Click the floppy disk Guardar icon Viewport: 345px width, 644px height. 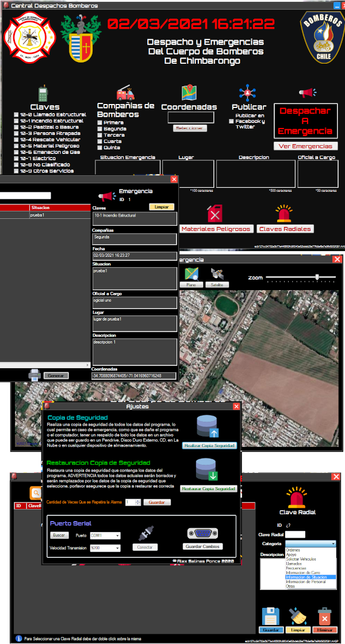point(270,616)
